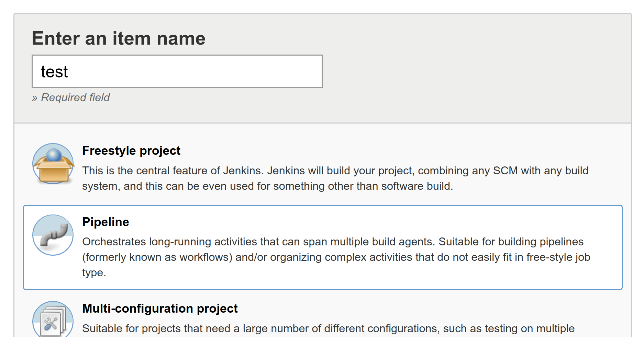Image resolution: width=644 pixels, height=337 pixels.
Task: Click the Pipeline pipe icon
Action: tap(53, 235)
